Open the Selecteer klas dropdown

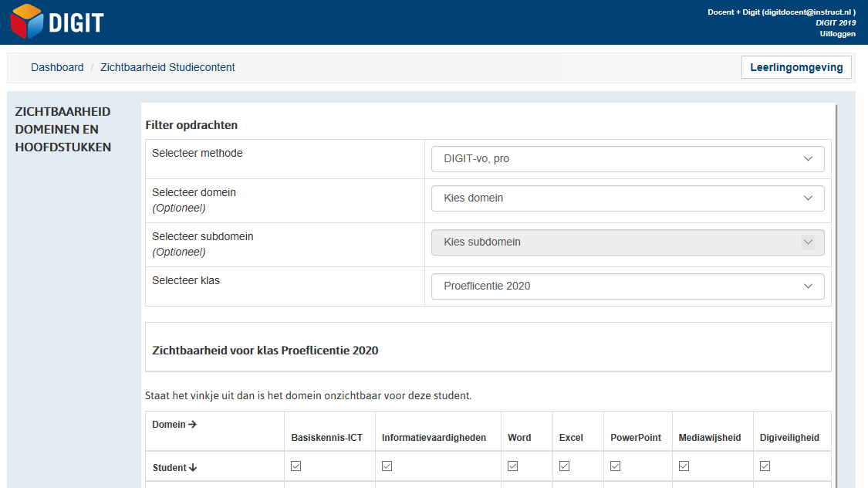(x=627, y=286)
